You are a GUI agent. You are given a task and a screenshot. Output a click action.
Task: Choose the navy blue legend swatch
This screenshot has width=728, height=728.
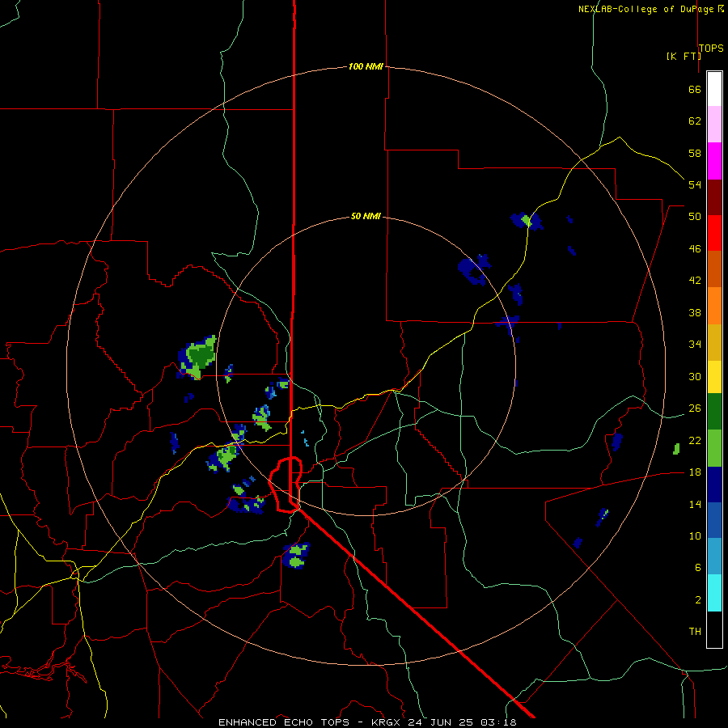coord(714,485)
